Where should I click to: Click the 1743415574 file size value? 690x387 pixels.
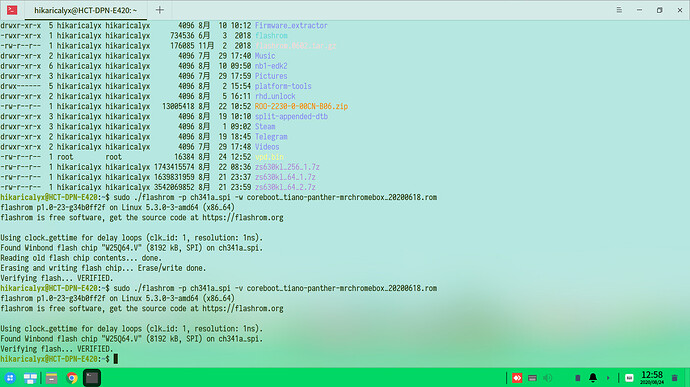[x=174, y=167]
